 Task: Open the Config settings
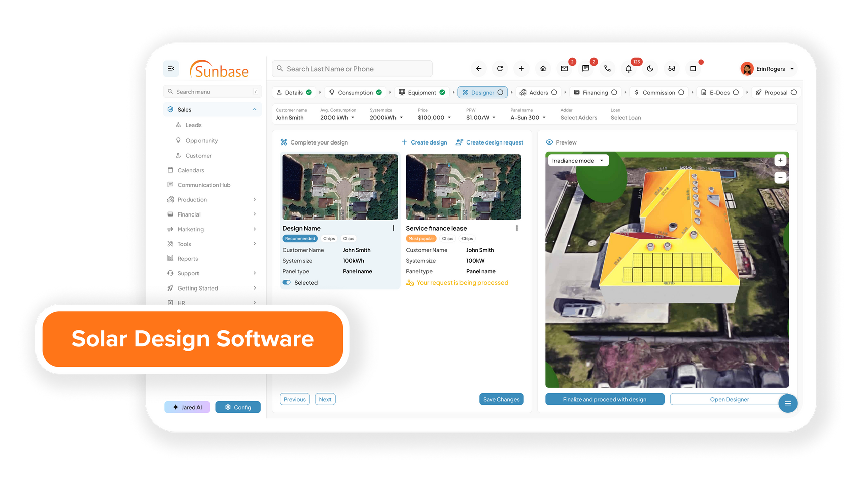[x=238, y=407]
